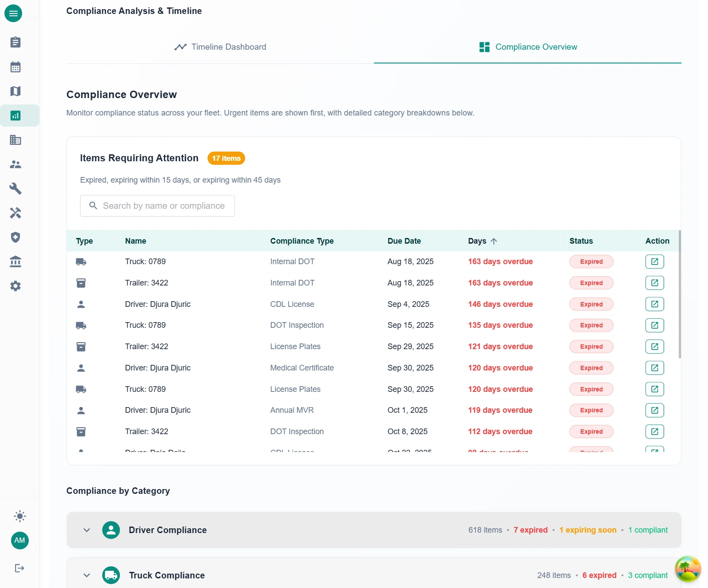The height and width of the screenshot is (588, 708).
Task: Open Truck 0789 DOT Inspection action link
Action: 654,325
